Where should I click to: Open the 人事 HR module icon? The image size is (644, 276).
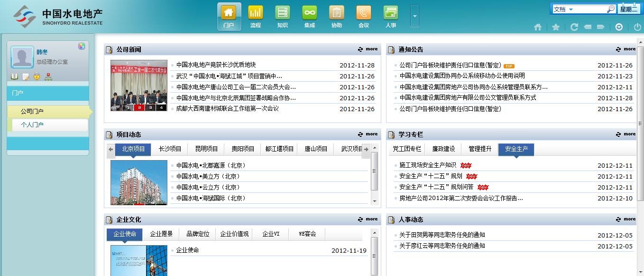click(391, 17)
